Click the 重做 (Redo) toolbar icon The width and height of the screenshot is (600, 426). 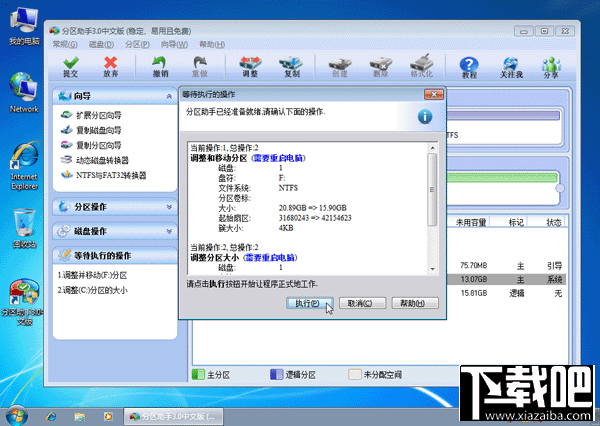(200, 67)
